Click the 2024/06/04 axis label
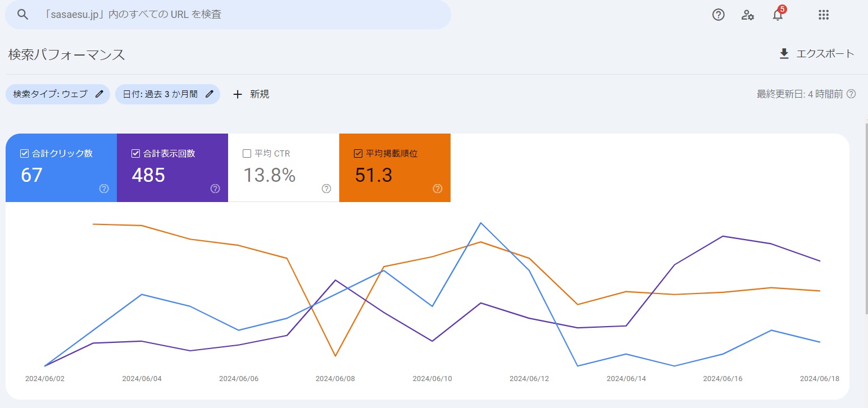 [142, 379]
